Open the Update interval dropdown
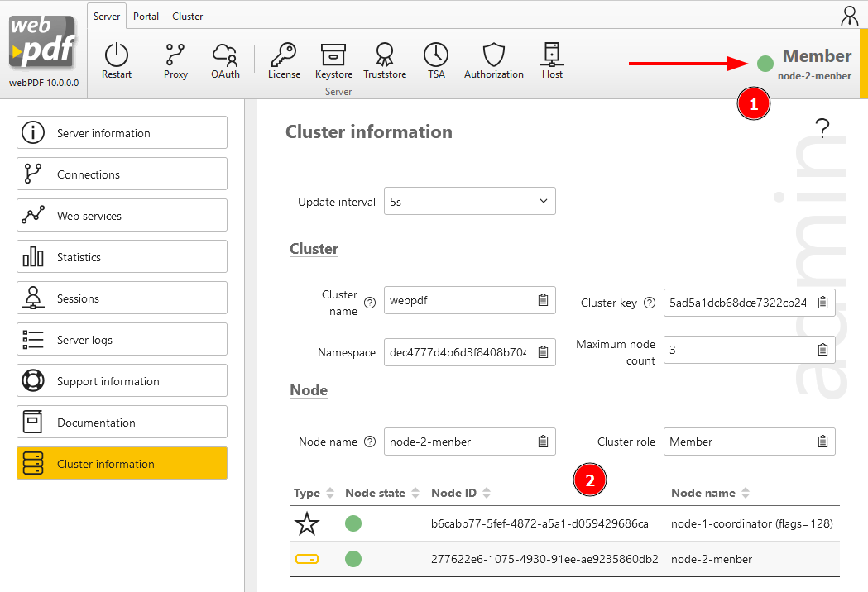 pyautogui.click(x=469, y=201)
